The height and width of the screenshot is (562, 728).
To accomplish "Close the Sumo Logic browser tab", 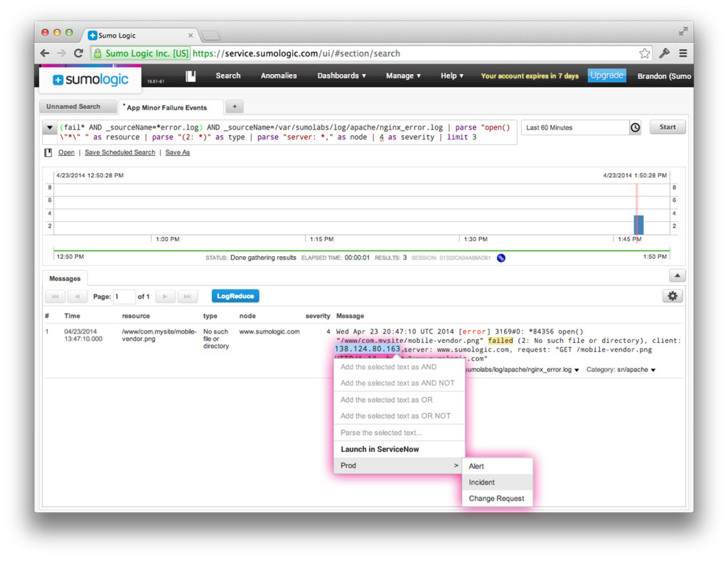I will pos(191,36).
